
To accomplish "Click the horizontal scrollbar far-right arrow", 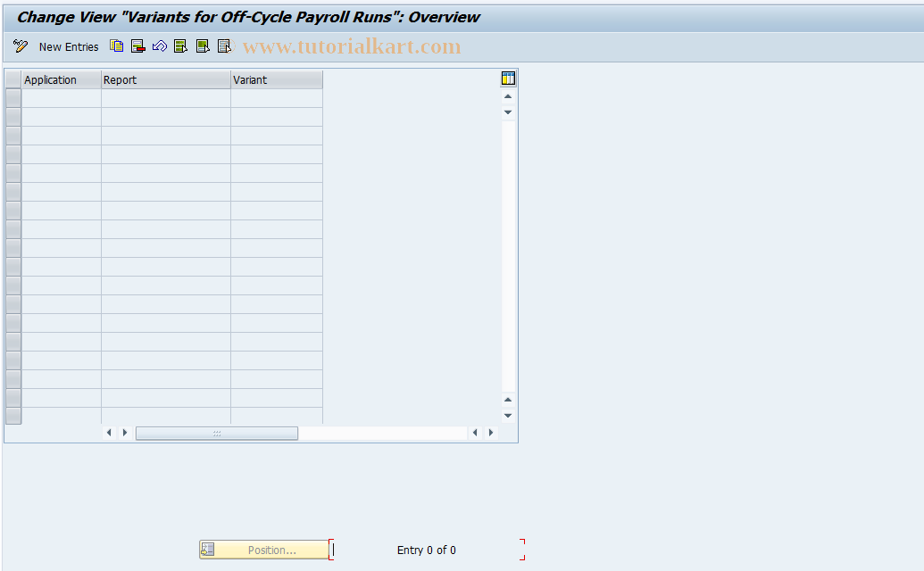I will [x=491, y=433].
